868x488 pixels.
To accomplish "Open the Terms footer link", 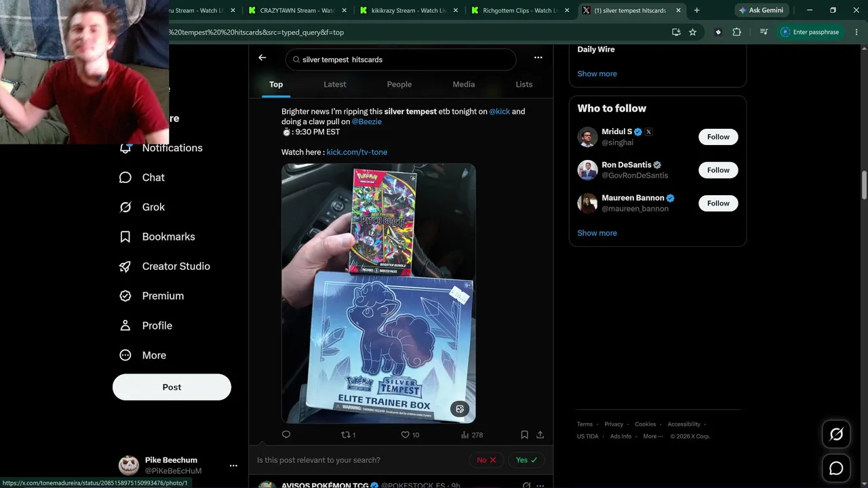I will tap(585, 424).
